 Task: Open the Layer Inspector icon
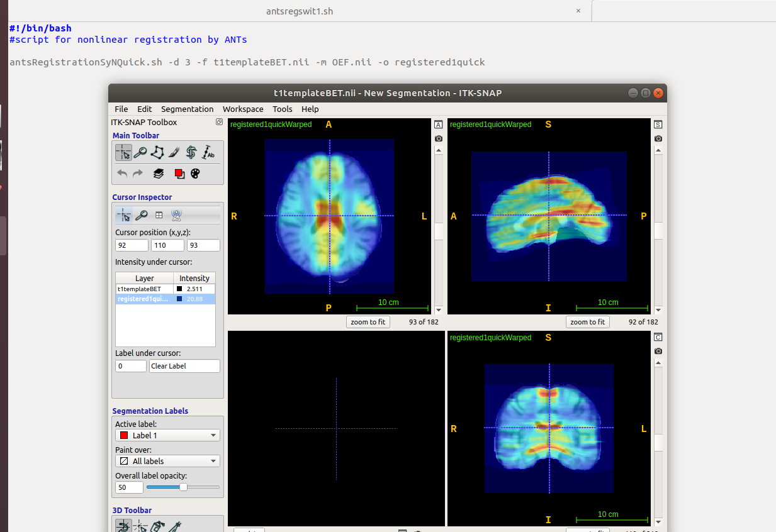coord(157,174)
